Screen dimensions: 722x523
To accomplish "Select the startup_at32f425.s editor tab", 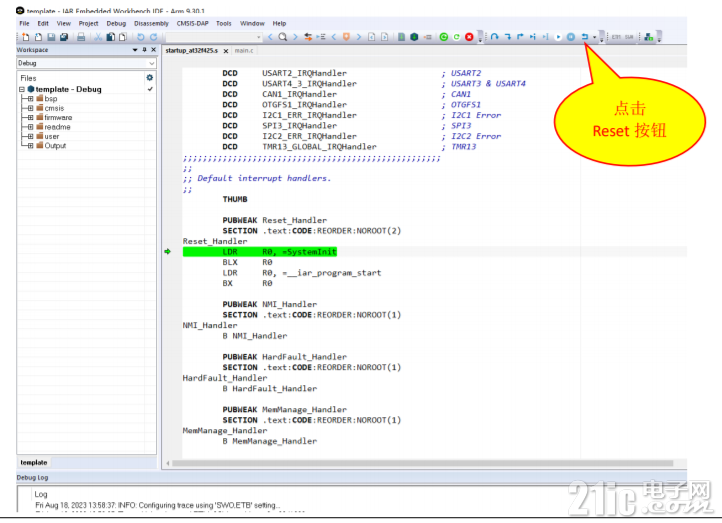I will coord(192,51).
